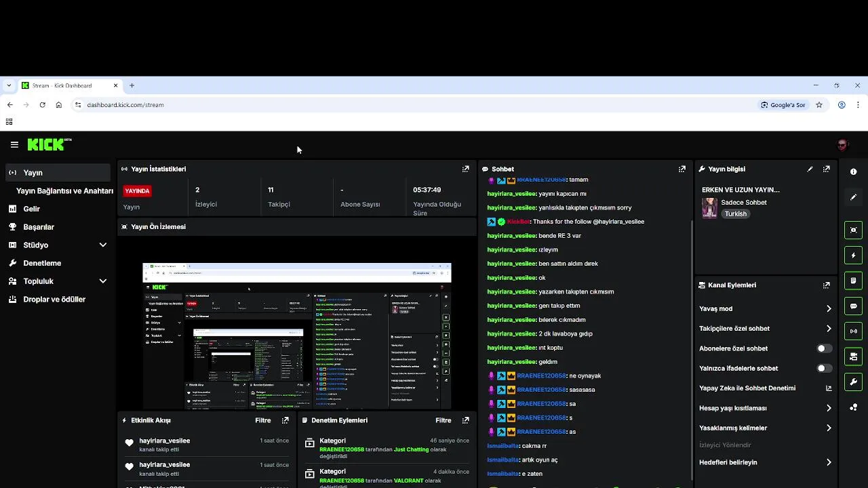Click ismailbalta username on 'cakma rr' message
The image size is (868, 488).
click(503, 446)
